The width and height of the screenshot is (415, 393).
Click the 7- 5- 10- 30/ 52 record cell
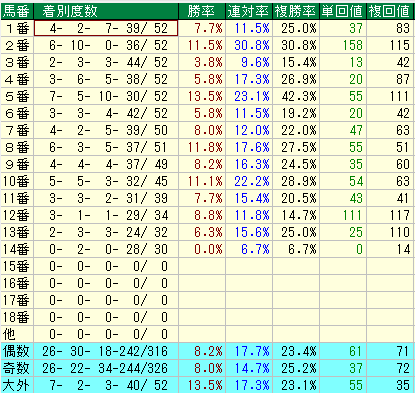coord(106,96)
